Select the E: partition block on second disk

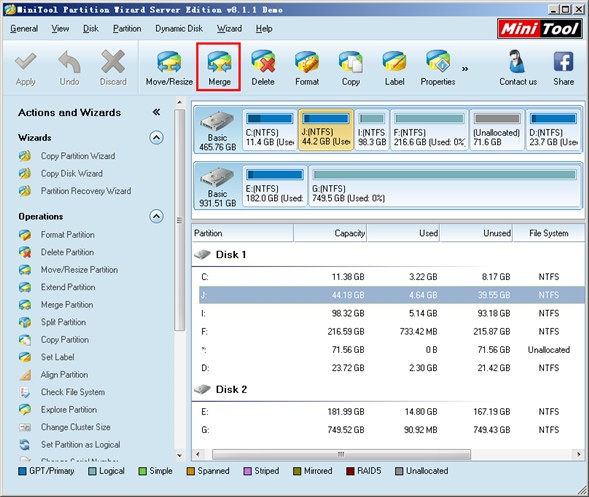pos(275,186)
